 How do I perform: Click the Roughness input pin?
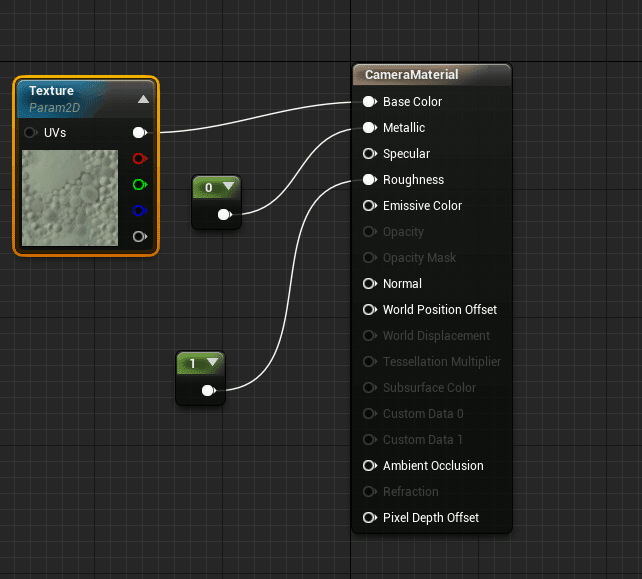click(370, 179)
